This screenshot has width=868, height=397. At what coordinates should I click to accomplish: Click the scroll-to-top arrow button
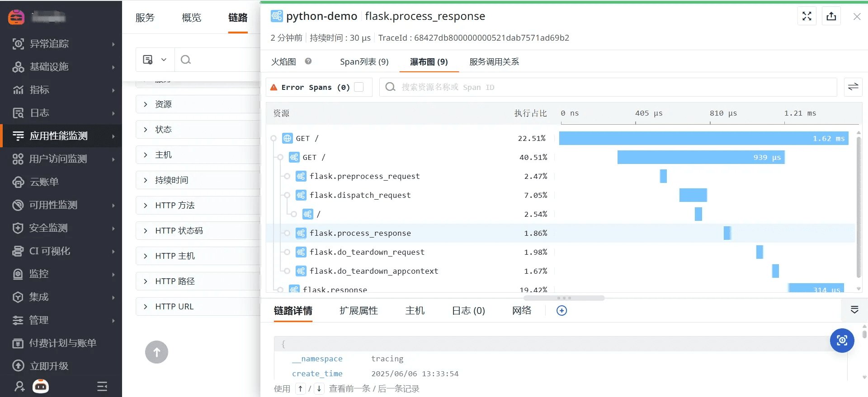pos(156,352)
